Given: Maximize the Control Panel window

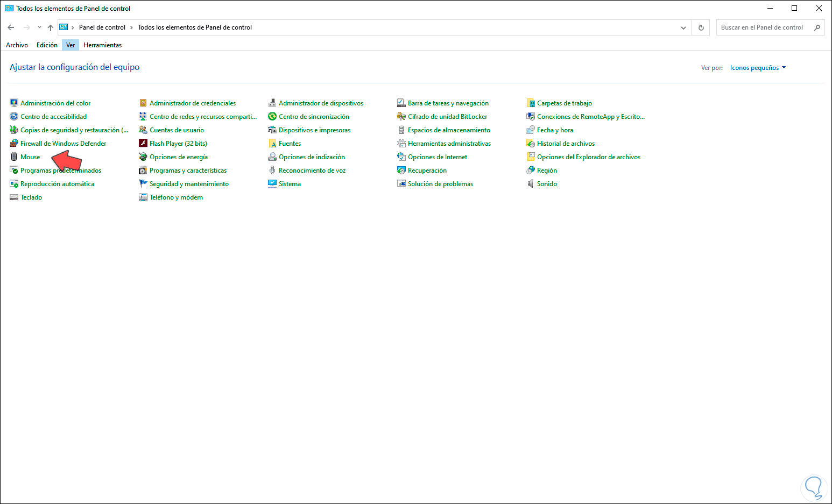Looking at the screenshot, I should (794, 8).
